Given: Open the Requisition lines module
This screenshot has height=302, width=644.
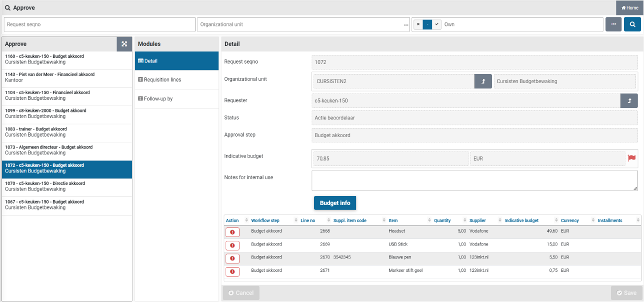Looking at the screenshot, I should [162, 80].
